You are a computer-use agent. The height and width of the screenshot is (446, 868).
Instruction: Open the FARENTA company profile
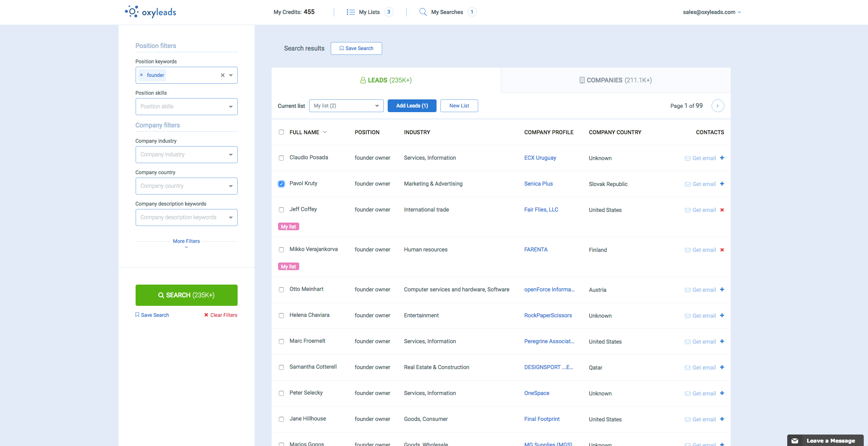pos(536,250)
